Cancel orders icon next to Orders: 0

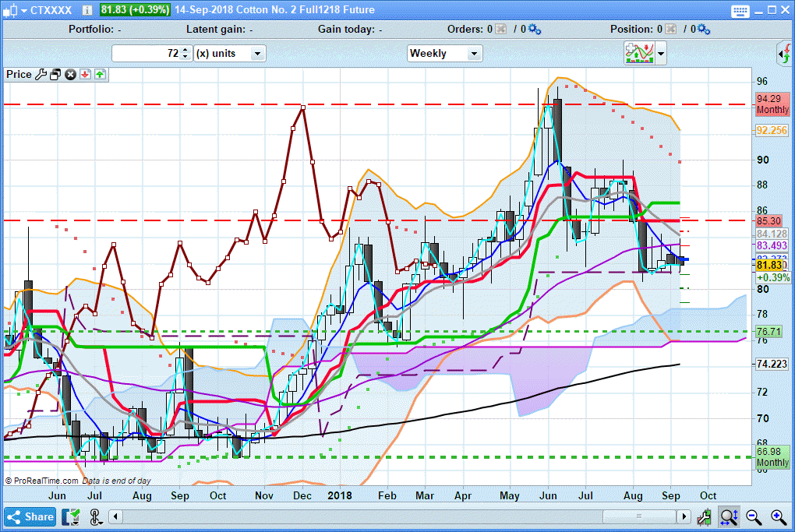(x=501, y=29)
